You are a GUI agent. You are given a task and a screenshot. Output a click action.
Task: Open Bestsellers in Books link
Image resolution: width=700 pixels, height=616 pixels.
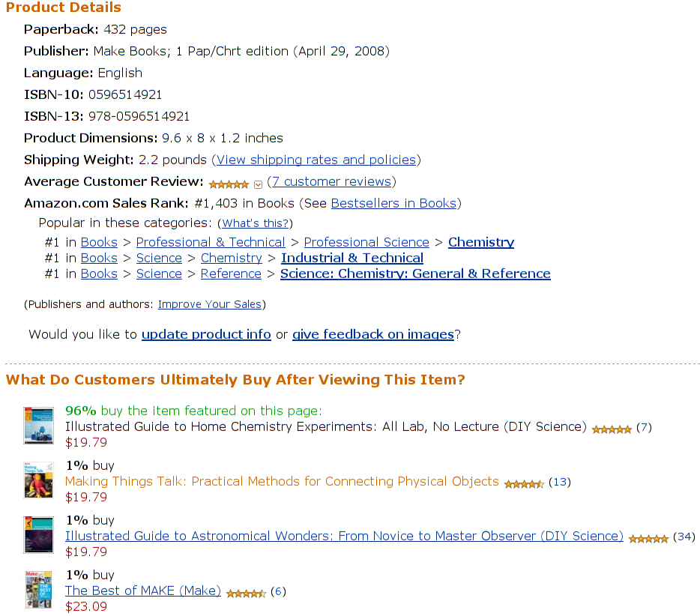pos(393,203)
